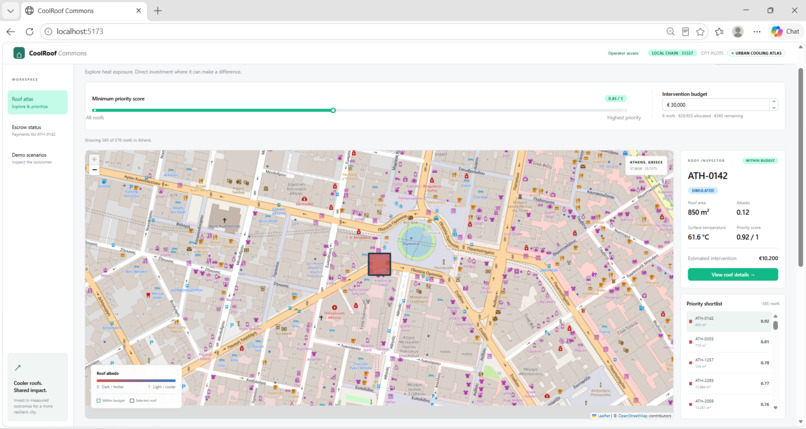Screen dimensions: 806x429
Task: Click the CoolRoof Commons logo icon
Action: pos(19,53)
